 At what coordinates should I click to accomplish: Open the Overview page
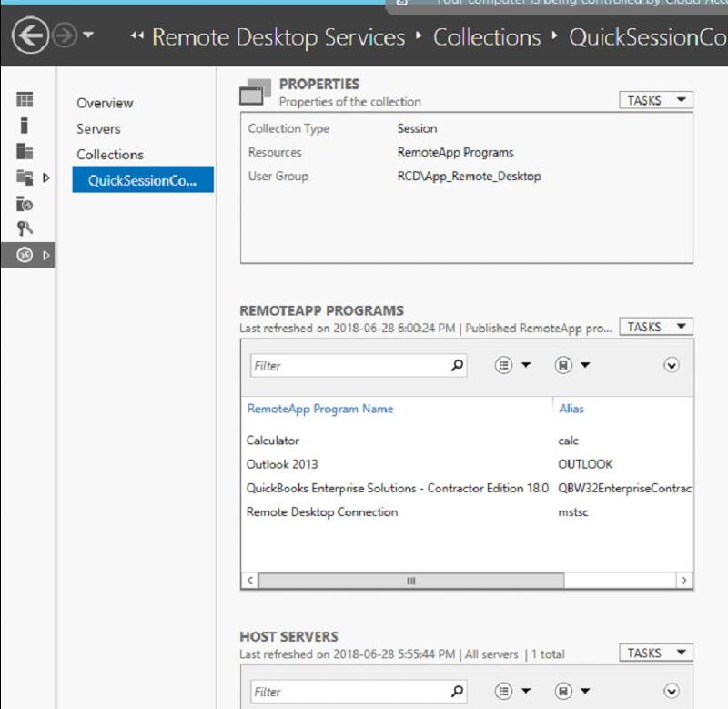coord(105,103)
